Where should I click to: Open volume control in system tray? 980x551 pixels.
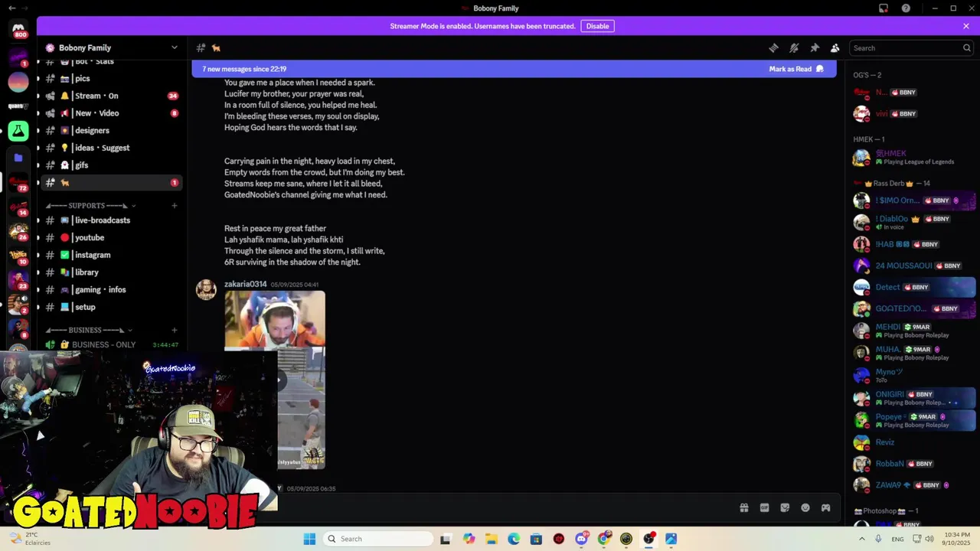coord(929,539)
